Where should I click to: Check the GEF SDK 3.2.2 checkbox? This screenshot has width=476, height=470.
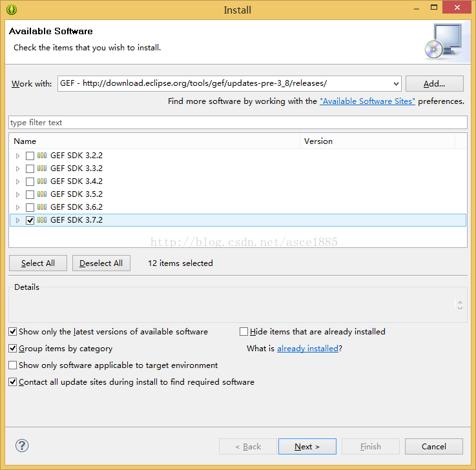click(x=30, y=156)
